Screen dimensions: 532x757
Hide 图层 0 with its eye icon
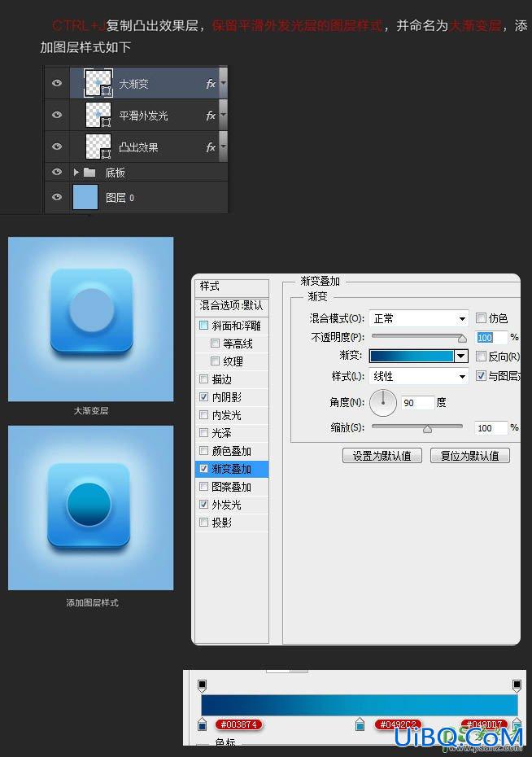[x=57, y=197]
